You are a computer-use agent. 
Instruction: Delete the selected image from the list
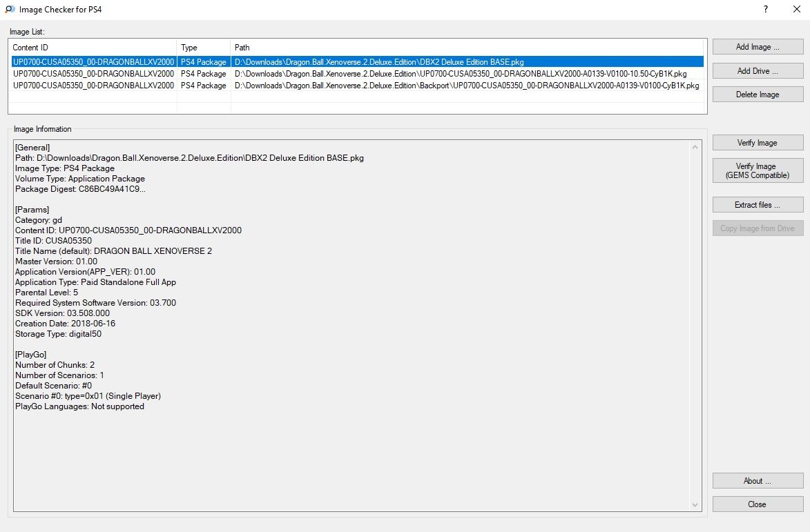758,95
